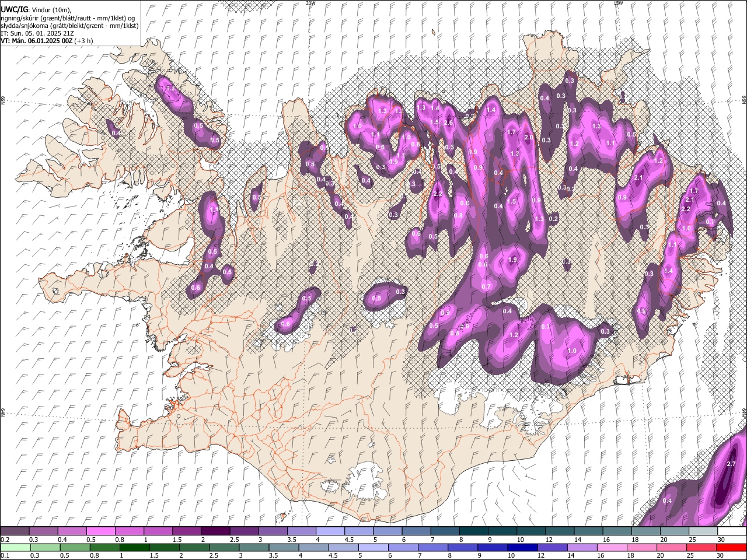This screenshot has width=747, height=560.
Task: Click valid time 'VT: Mán. 06.01.2025 00Z'
Action: pyautogui.click(x=36, y=41)
